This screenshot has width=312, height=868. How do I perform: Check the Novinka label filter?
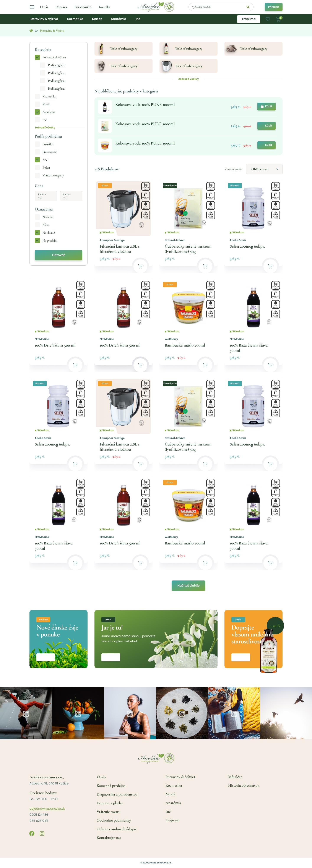37,217
